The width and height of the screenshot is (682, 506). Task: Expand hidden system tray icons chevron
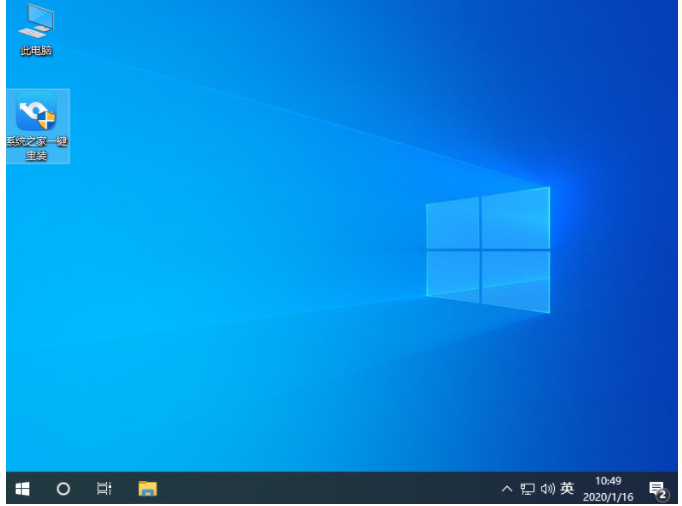click(x=506, y=489)
